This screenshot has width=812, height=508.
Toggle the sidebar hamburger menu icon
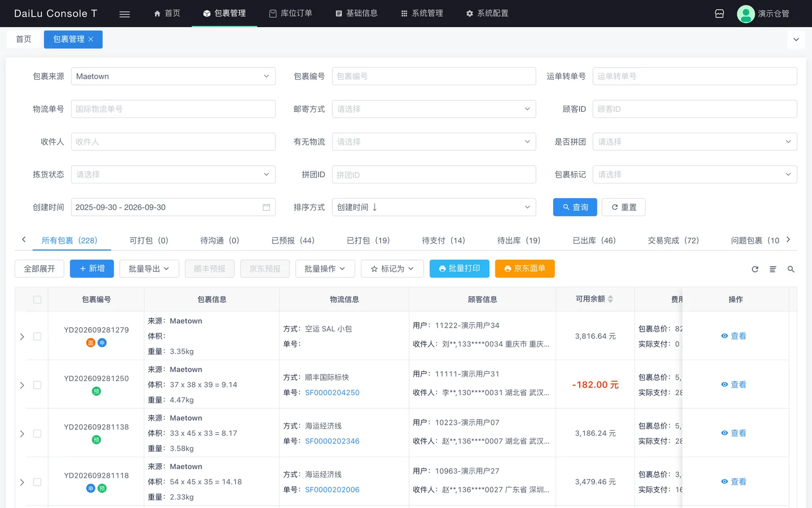[x=124, y=14]
